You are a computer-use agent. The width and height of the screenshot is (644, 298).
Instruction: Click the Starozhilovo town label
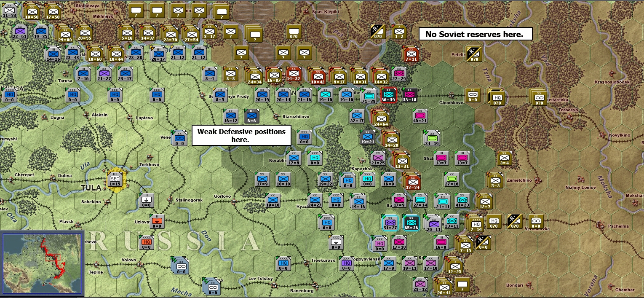click(296, 116)
